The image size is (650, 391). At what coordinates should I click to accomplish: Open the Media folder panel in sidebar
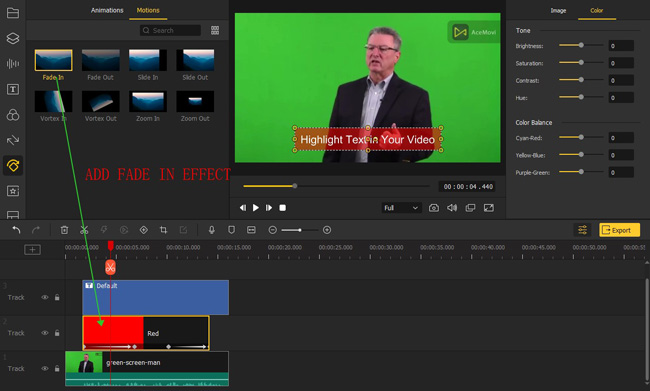pos(13,13)
